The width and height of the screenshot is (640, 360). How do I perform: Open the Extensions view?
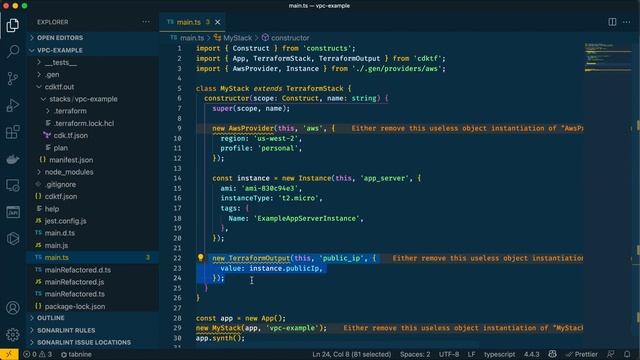[13, 132]
